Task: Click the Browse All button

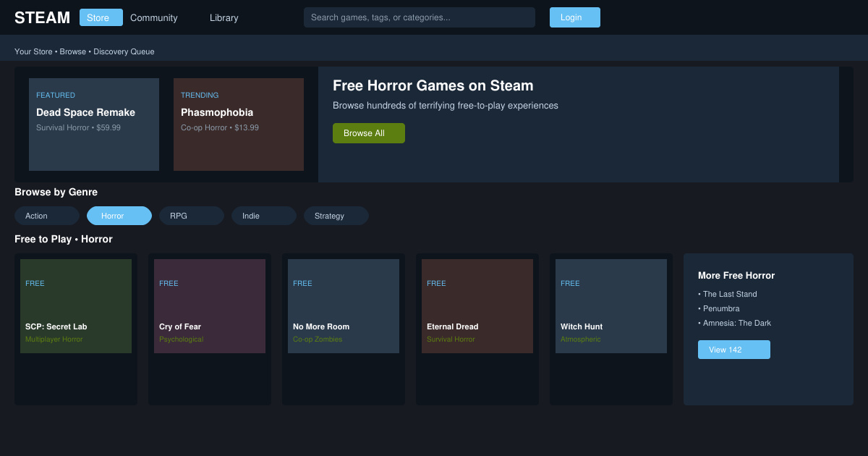Action: click(369, 133)
